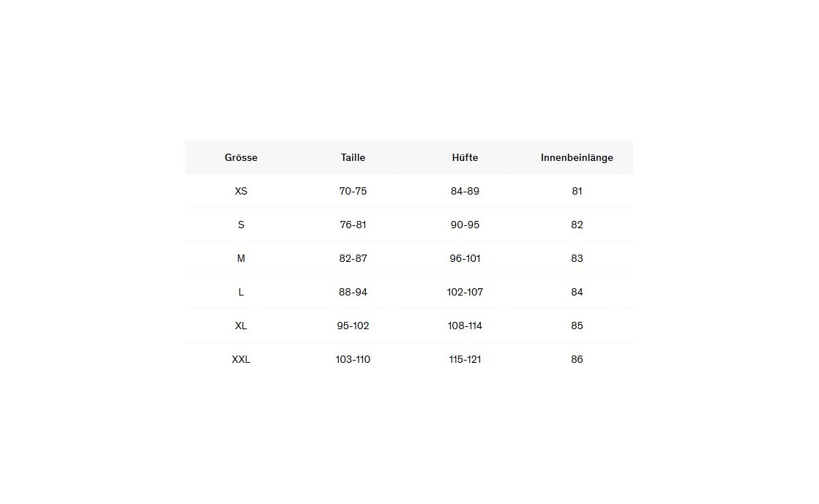Select the M size row label
The width and height of the screenshot is (819, 504).
241,258
